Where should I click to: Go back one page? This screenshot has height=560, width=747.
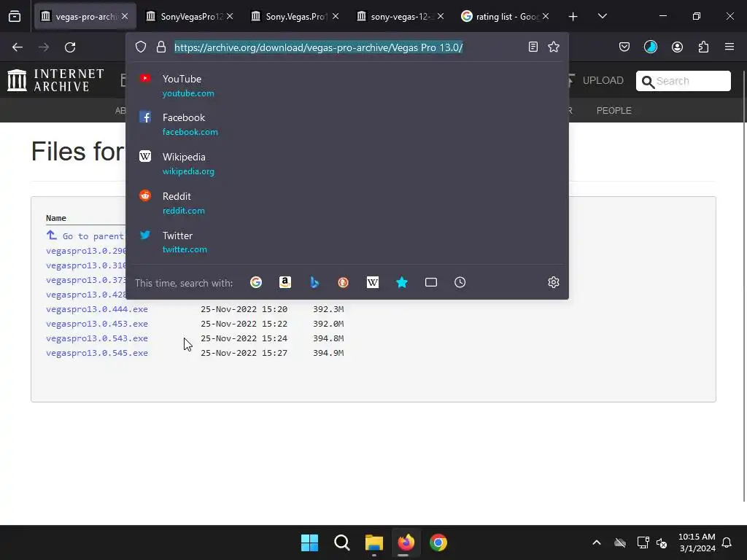pos(18,47)
